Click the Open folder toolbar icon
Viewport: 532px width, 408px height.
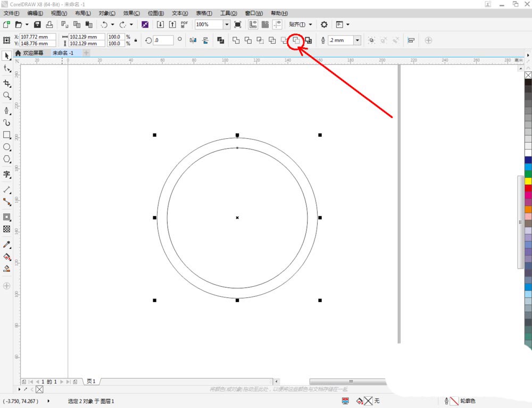(19, 24)
